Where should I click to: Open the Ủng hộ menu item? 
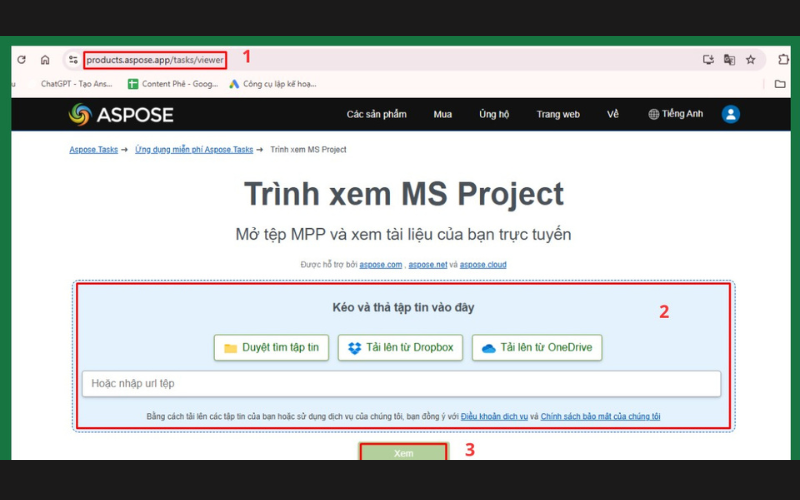pos(494,114)
